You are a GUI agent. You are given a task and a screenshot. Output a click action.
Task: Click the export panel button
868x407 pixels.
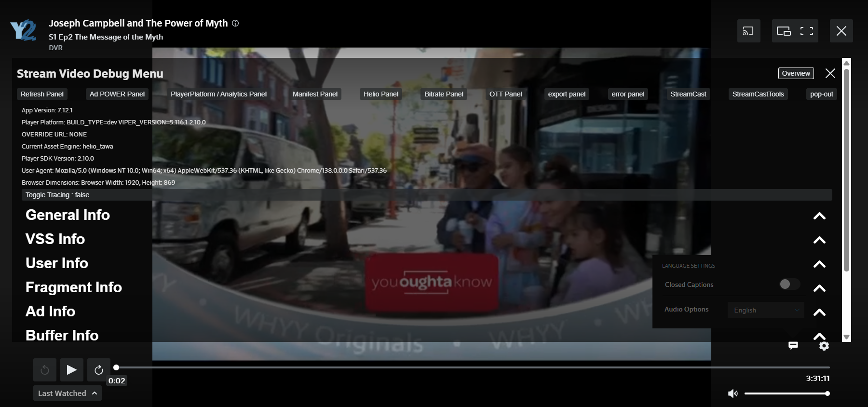tap(567, 94)
